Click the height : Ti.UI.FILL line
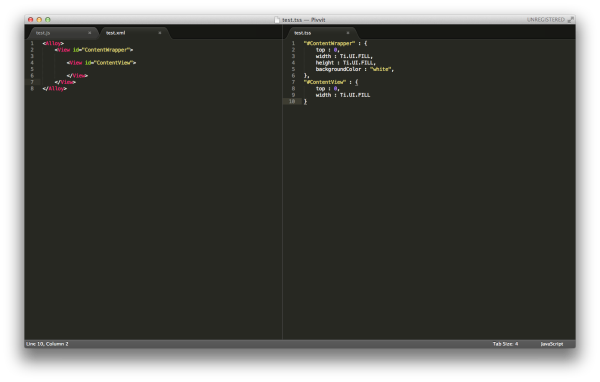 coord(346,62)
